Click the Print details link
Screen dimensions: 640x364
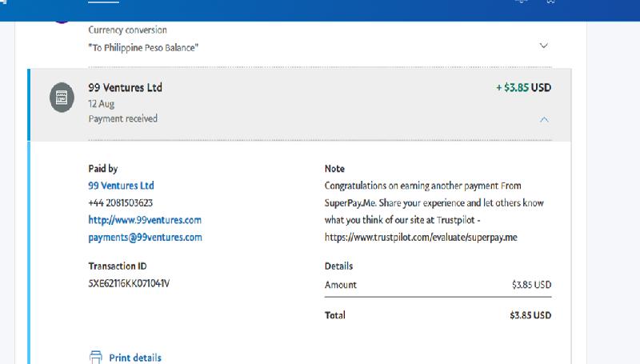(135, 358)
